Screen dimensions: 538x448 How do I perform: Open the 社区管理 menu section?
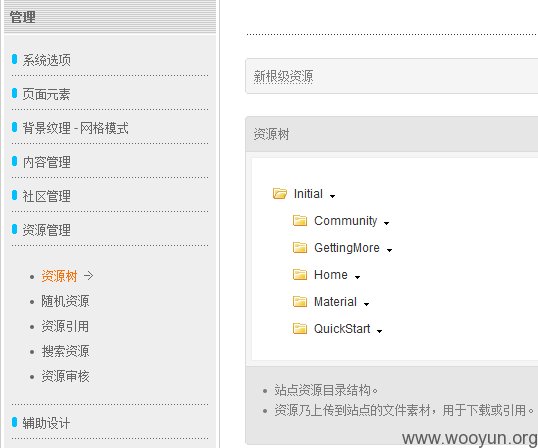click(x=47, y=196)
